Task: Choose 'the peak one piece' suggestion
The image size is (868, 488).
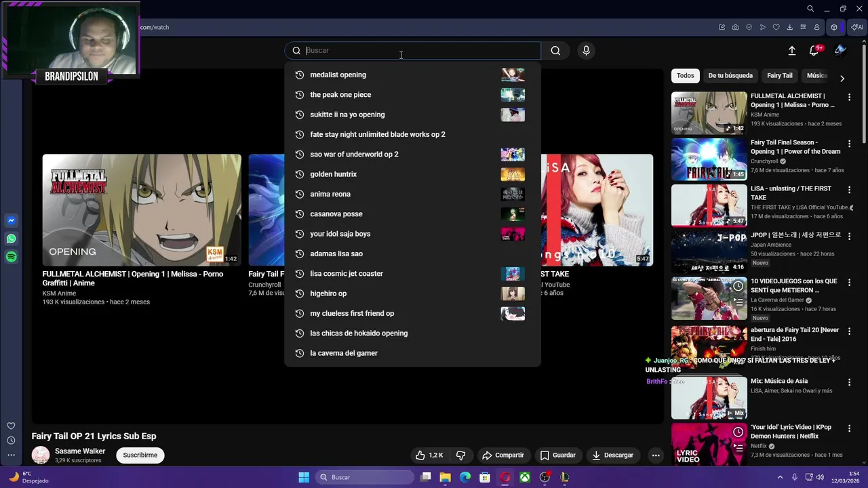Action: coord(412,95)
